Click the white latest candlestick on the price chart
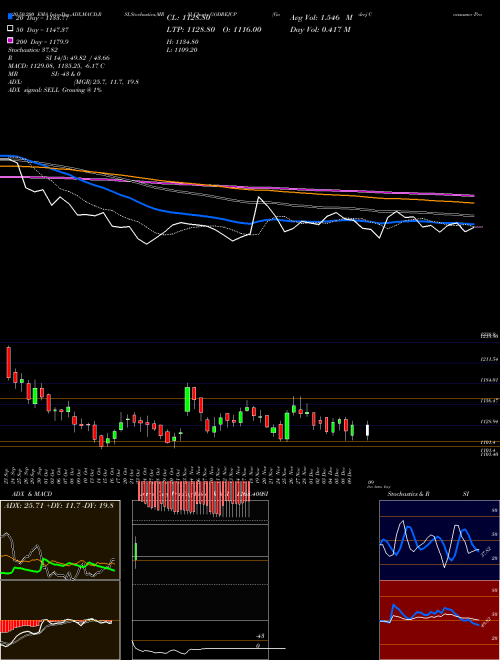This screenshot has height=660, width=500. click(367, 430)
